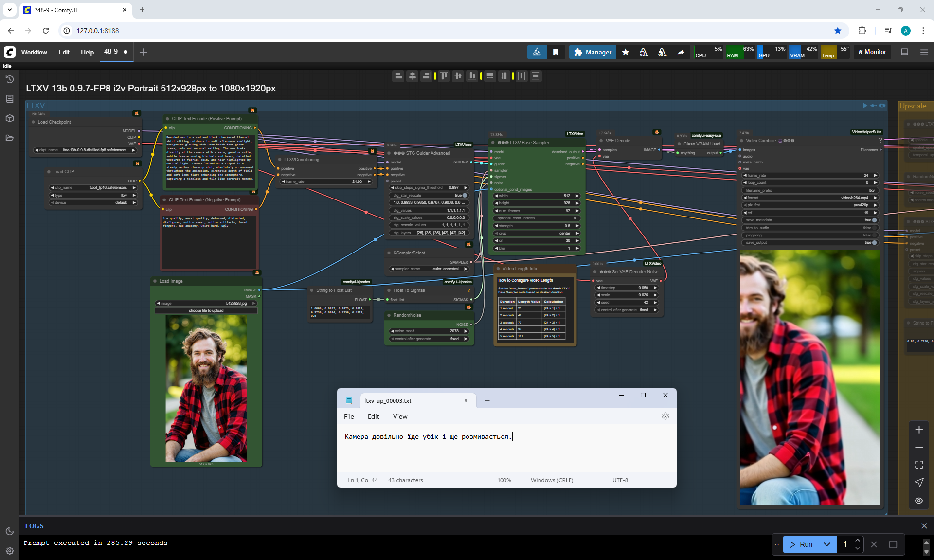This screenshot has height=560, width=934.
Task: Click fit view icon in canvas controls
Action: (x=918, y=465)
